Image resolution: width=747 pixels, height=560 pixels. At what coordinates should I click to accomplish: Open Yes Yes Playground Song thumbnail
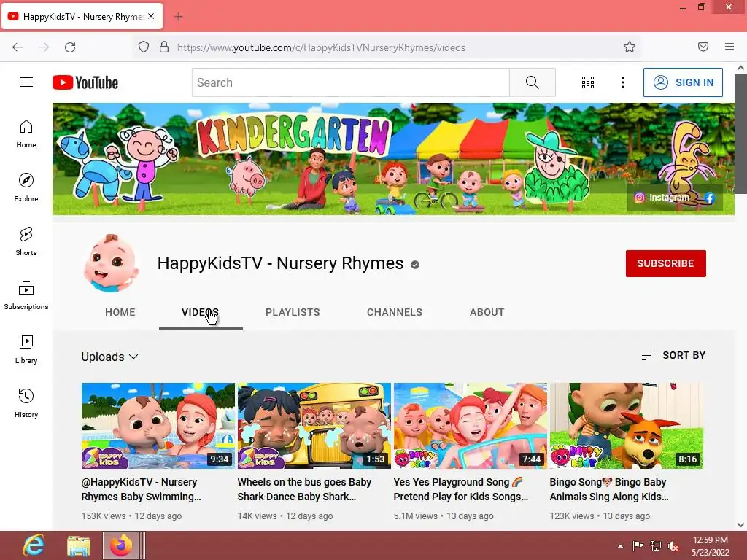click(x=471, y=426)
